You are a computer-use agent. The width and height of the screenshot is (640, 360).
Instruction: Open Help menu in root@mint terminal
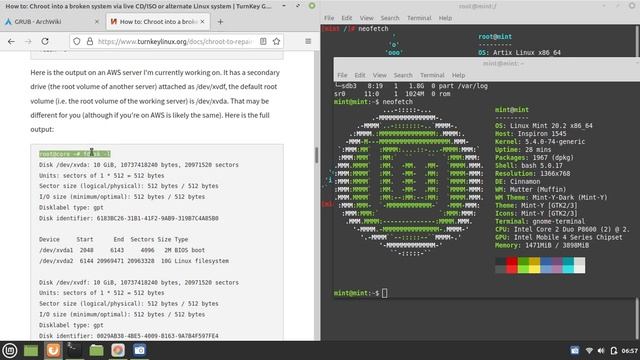pos(445,18)
